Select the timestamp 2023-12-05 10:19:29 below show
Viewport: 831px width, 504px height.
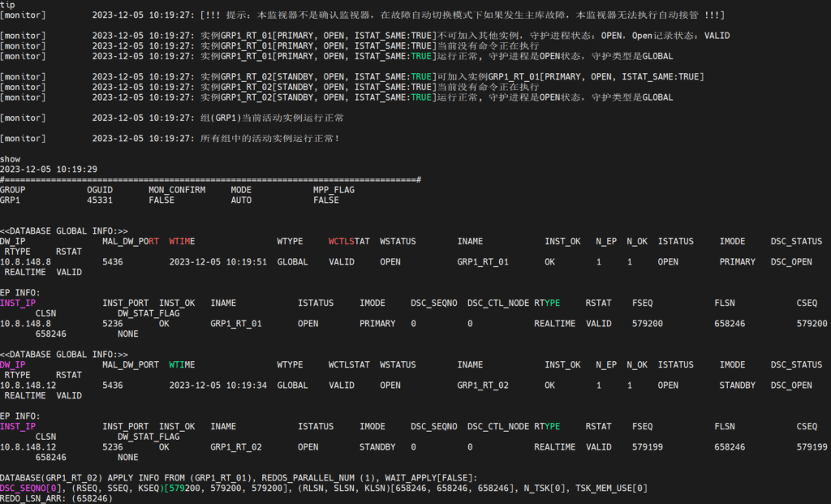[49, 170]
